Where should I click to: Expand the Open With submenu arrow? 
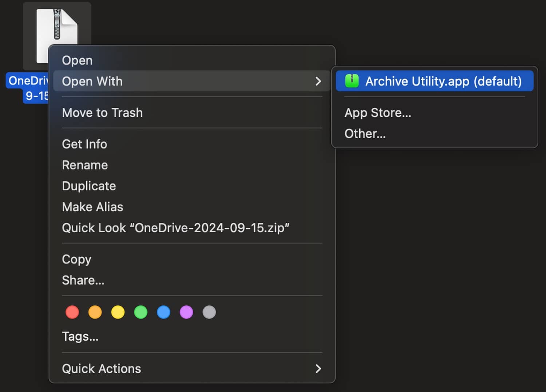tap(318, 81)
